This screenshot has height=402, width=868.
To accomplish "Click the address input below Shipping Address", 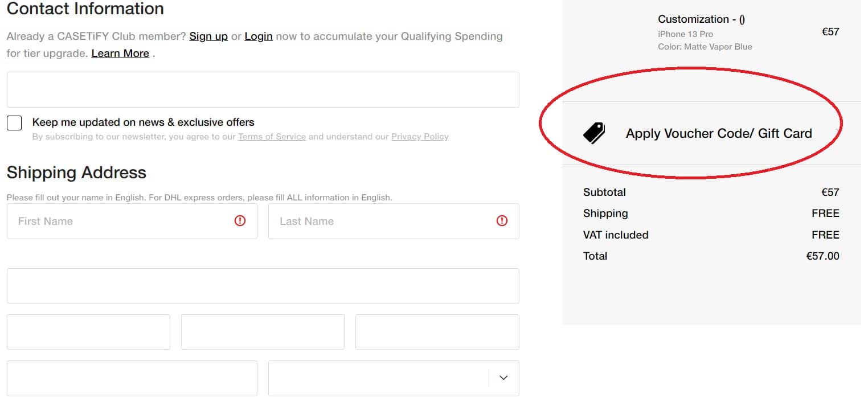I will pyautogui.click(x=263, y=285).
